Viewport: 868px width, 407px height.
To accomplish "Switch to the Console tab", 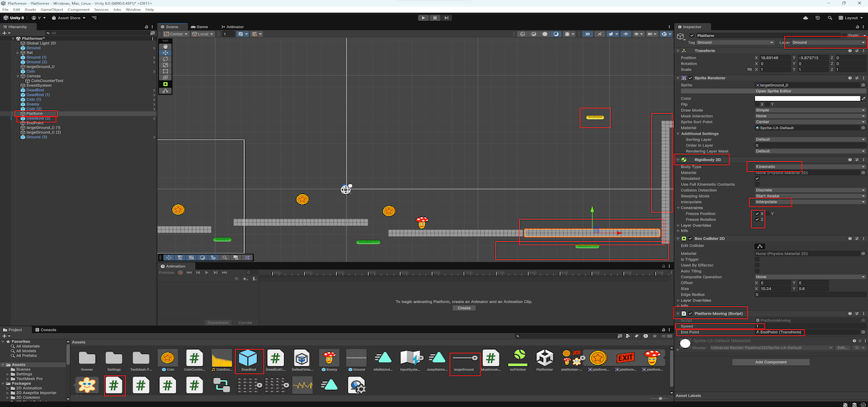I will coord(47,330).
